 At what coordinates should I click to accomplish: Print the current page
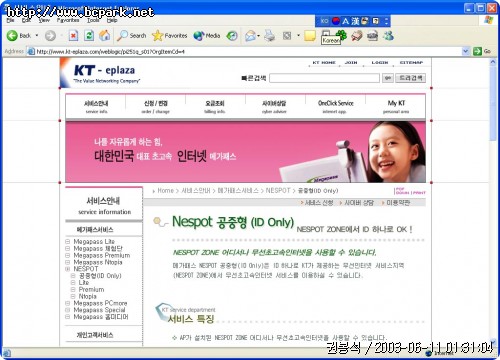[x=270, y=35]
